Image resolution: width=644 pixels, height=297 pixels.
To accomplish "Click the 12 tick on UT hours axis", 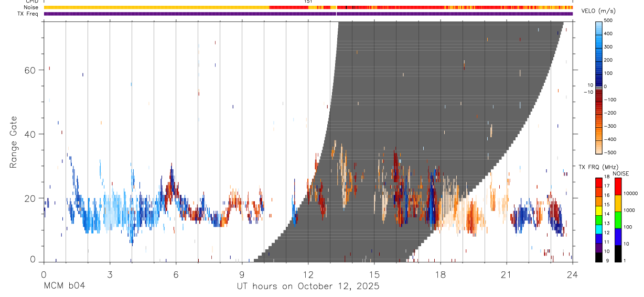I will (308, 274).
